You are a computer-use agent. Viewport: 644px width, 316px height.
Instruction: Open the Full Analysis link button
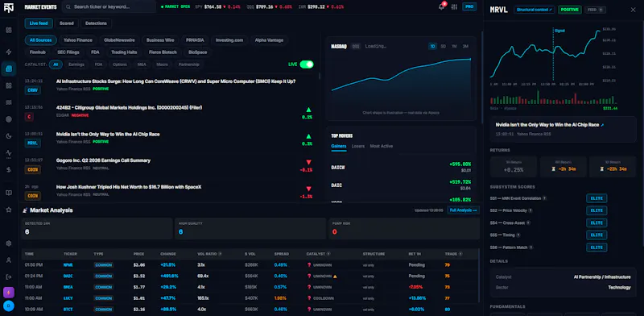pos(464,210)
